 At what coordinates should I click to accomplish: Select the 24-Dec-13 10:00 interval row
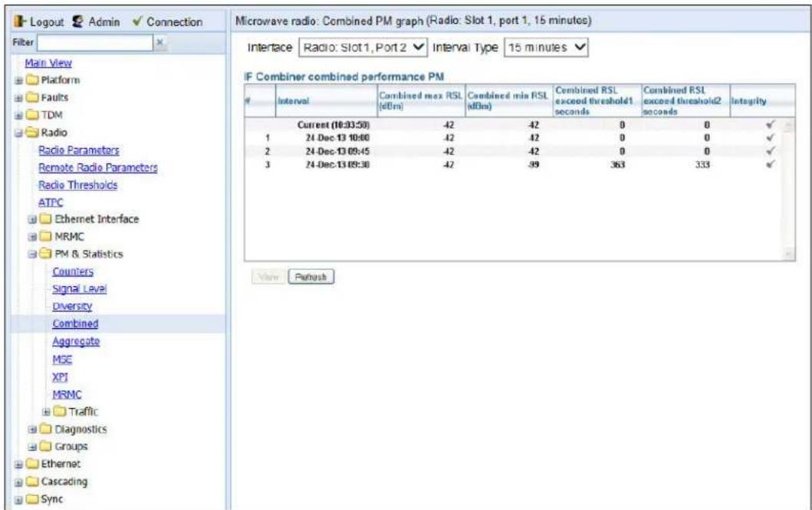(x=513, y=138)
